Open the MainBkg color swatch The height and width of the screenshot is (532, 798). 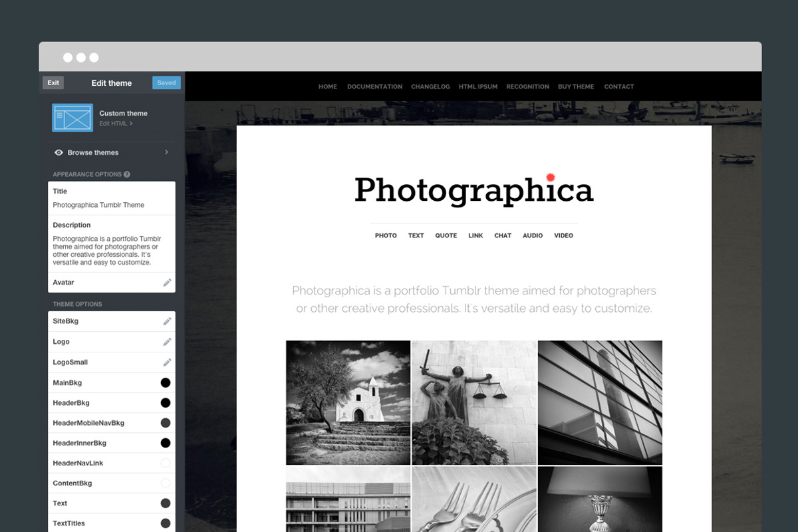click(166, 382)
